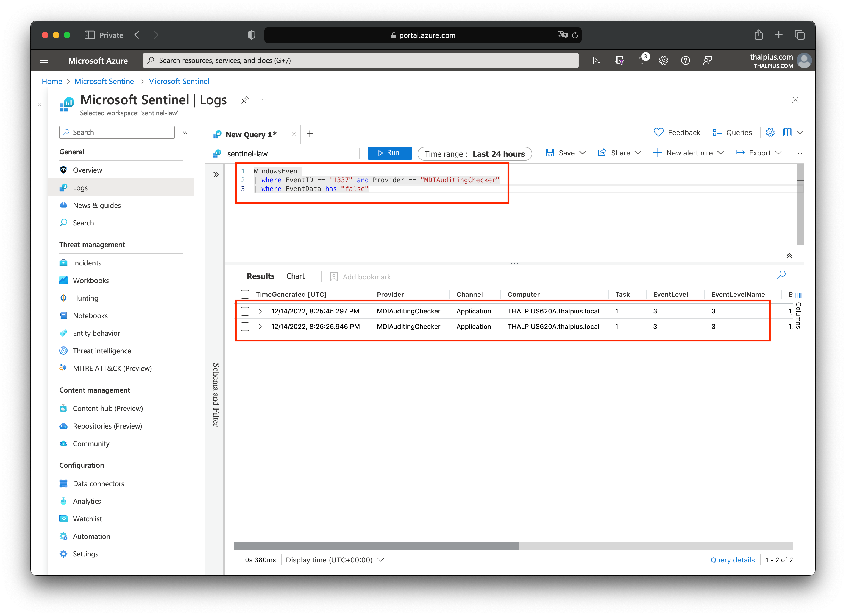Open the directory and subscription filter icon
Viewport: 846px width, 616px height.
(x=620, y=60)
